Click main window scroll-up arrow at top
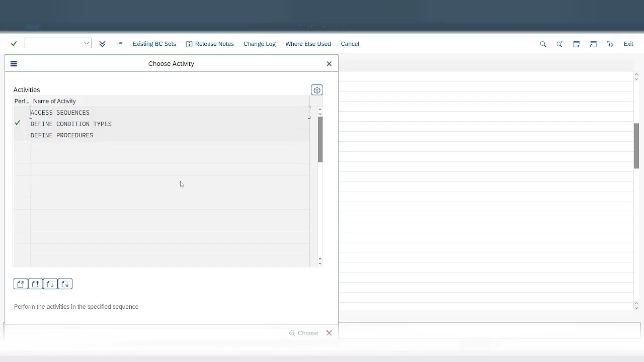644x362 pixels. (x=636, y=74)
